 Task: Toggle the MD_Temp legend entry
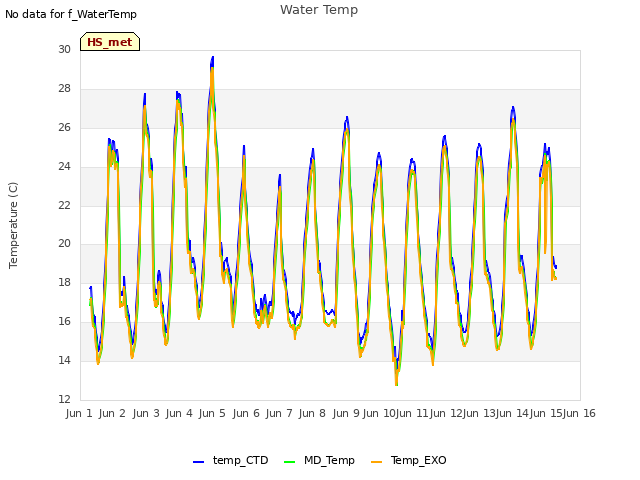(319, 460)
